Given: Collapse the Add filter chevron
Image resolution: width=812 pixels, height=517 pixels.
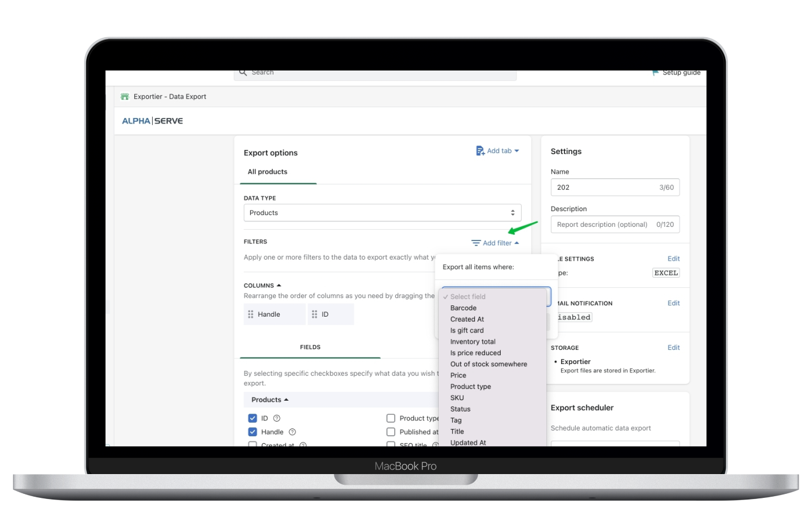Looking at the screenshot, I should 516,243.
